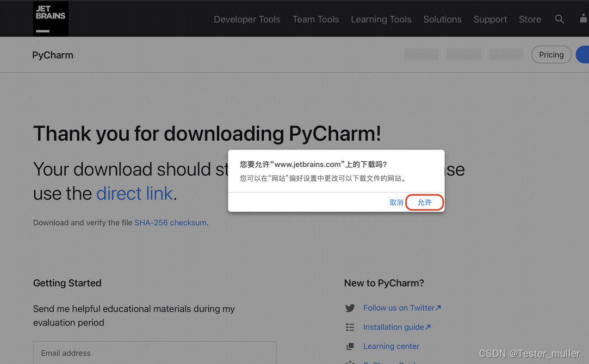Open Team Tools menu
The image size is (589, 364).
click(315, 19)
